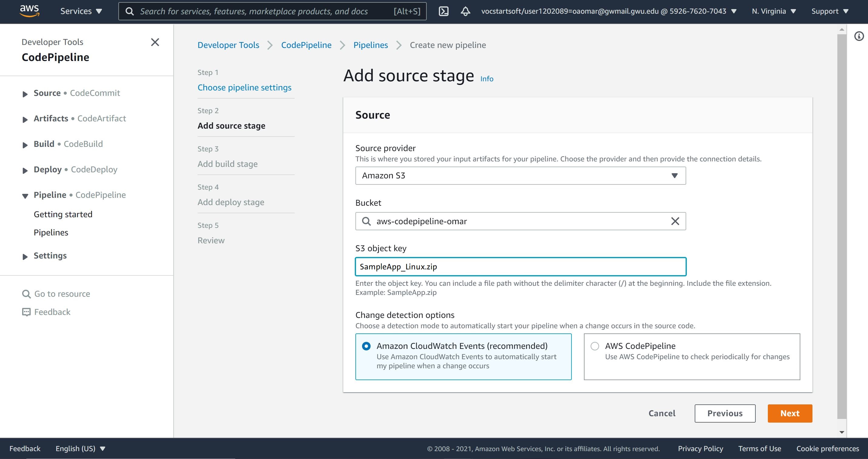Click the top AWS services search box
This screenshot has width=868, height=459.
pos(272,11)
